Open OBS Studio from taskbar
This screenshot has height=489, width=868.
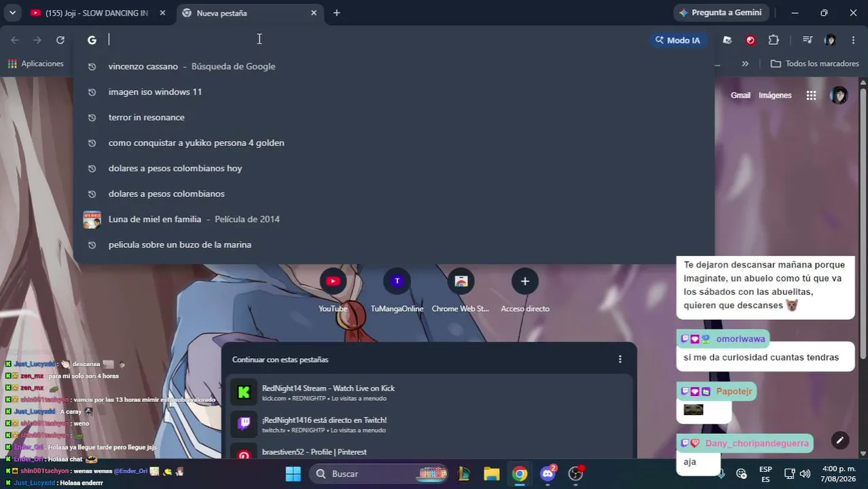576,474
